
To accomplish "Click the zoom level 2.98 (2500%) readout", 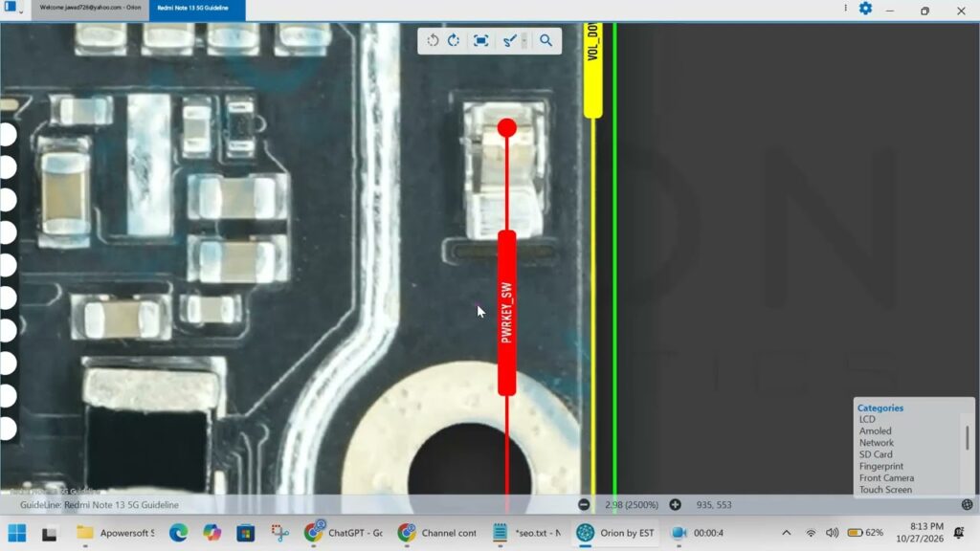I will (632, 505).
